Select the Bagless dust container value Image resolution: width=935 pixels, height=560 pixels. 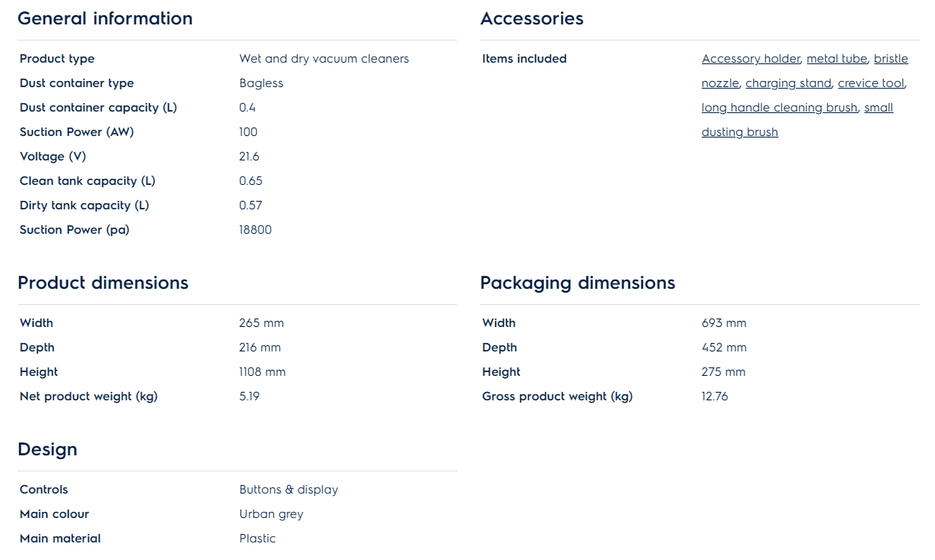point(261,83)
